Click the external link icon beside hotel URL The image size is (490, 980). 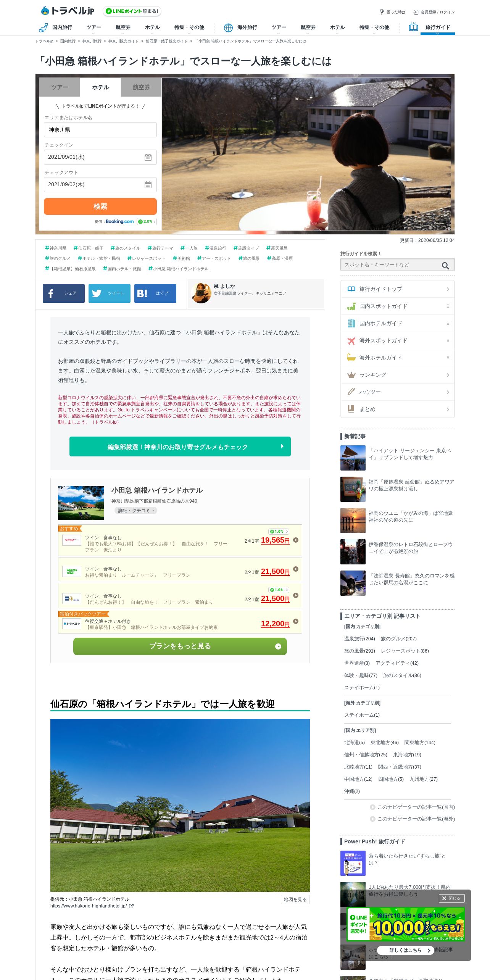pos(131,906)
